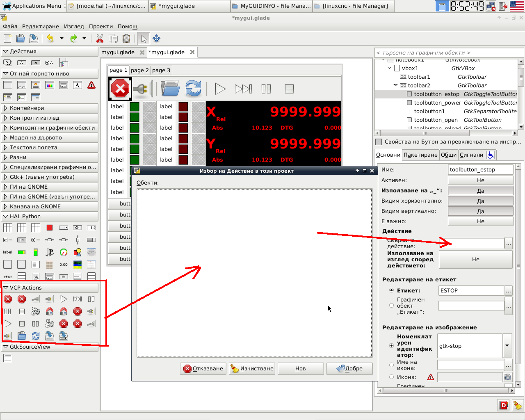The image size is (525, 420).
Task: Confirm dialog with Добре button
Action: [x=349, y=369]
